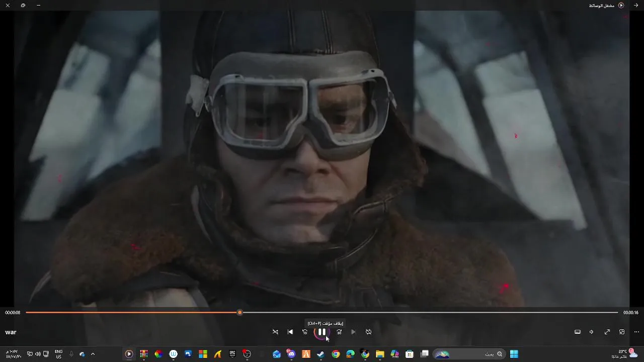Expand the hidden system tray icons chevron
This screenshot has width=644, height=362.
93,354
